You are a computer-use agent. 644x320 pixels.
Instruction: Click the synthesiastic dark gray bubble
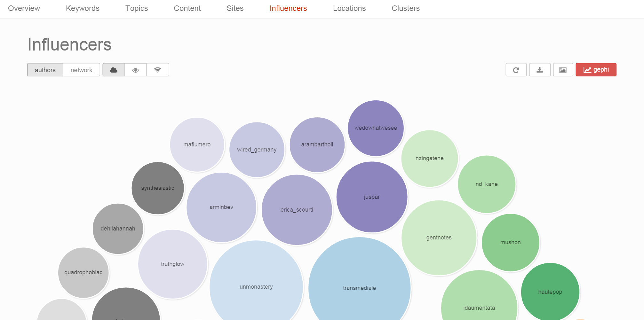(158, 188)
